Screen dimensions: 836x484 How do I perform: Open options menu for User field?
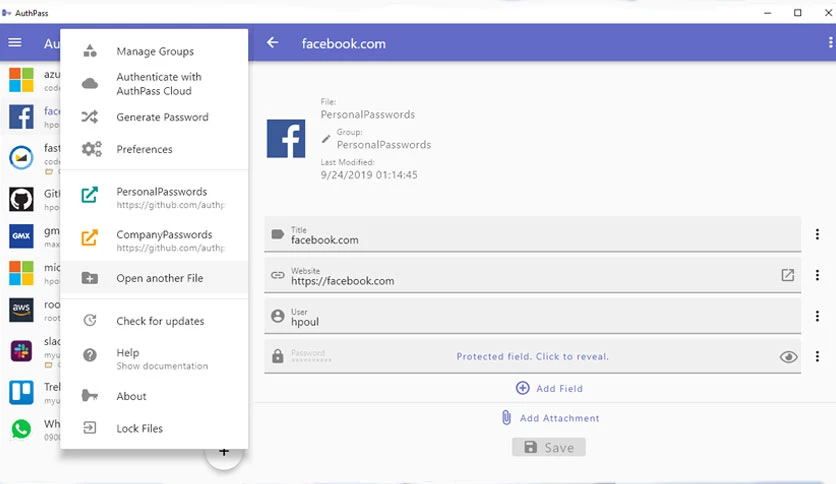pyautogui.click(x=817, y=316)
